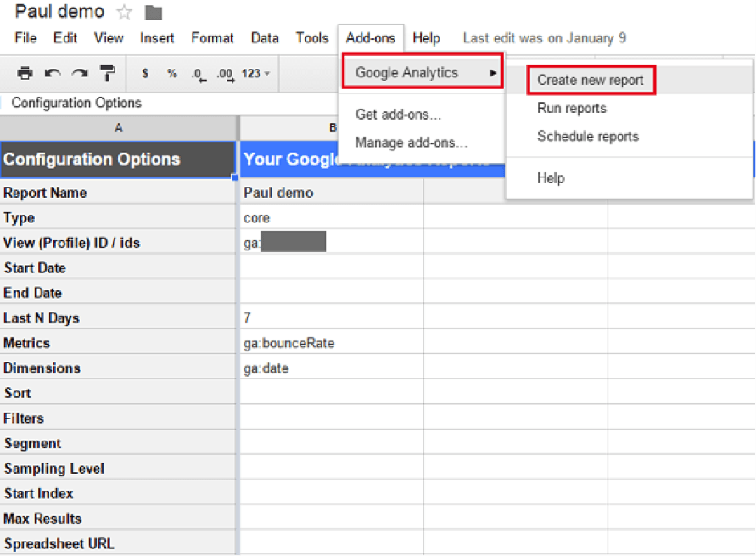Open the File menu
The width and height of the screenshot is (756, 556).
coord(25,37)
